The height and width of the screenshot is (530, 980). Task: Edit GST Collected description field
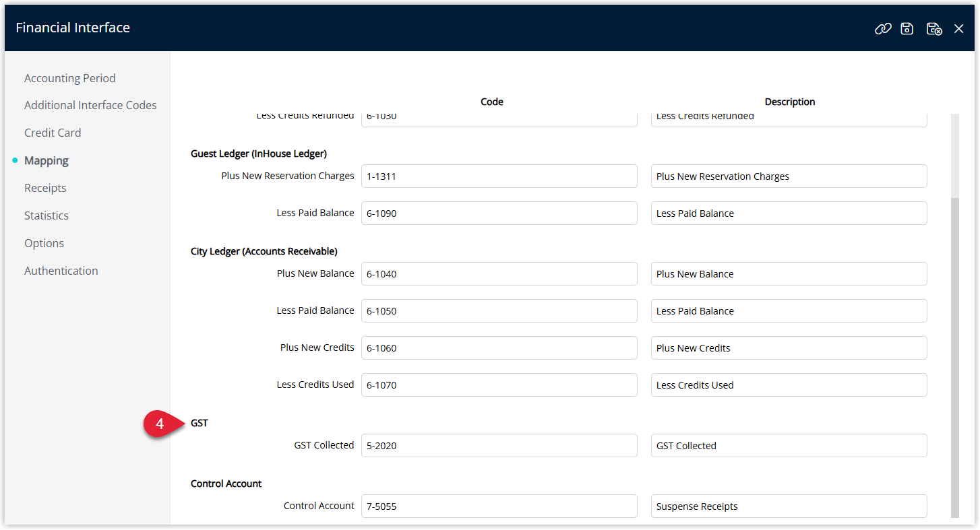(789, 446)
